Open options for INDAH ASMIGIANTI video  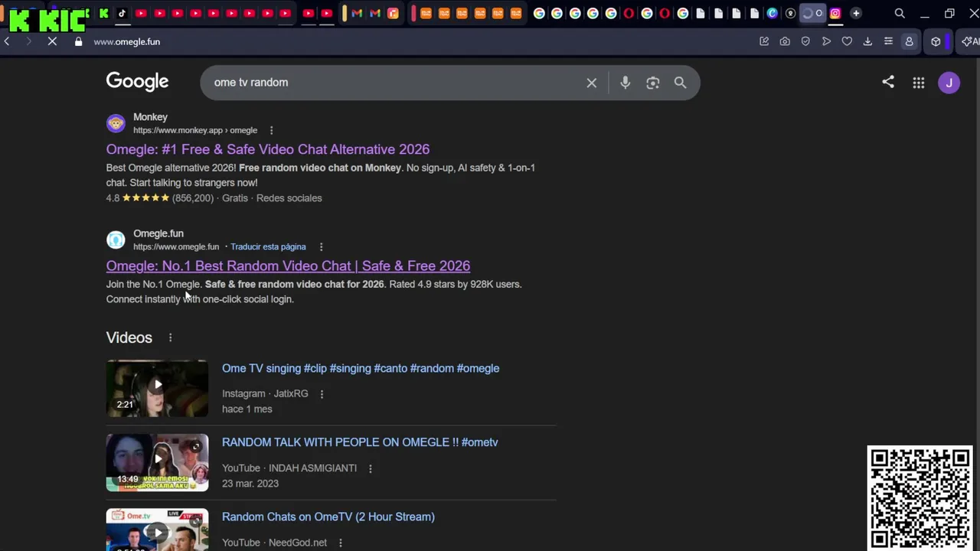(371, 468)
